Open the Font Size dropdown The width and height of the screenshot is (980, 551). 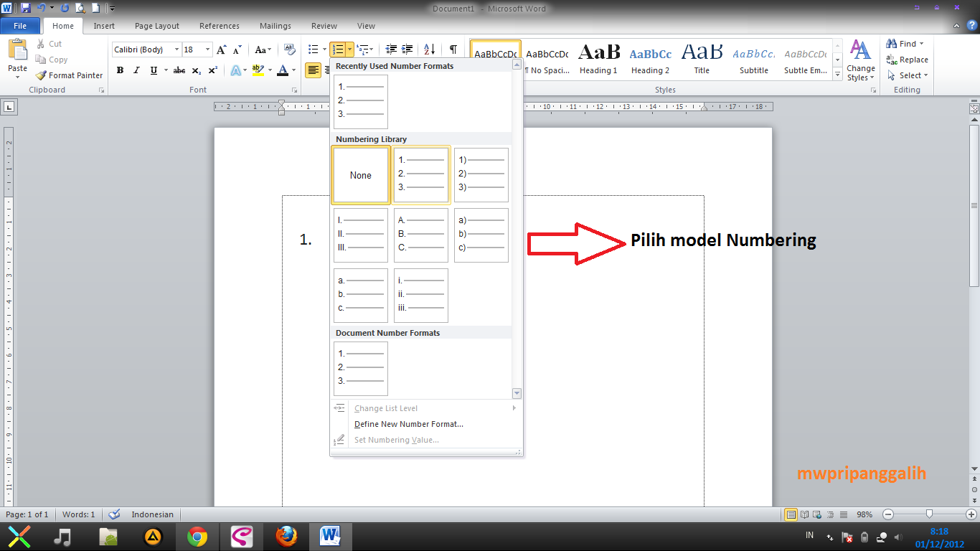(x=207, y=49)
